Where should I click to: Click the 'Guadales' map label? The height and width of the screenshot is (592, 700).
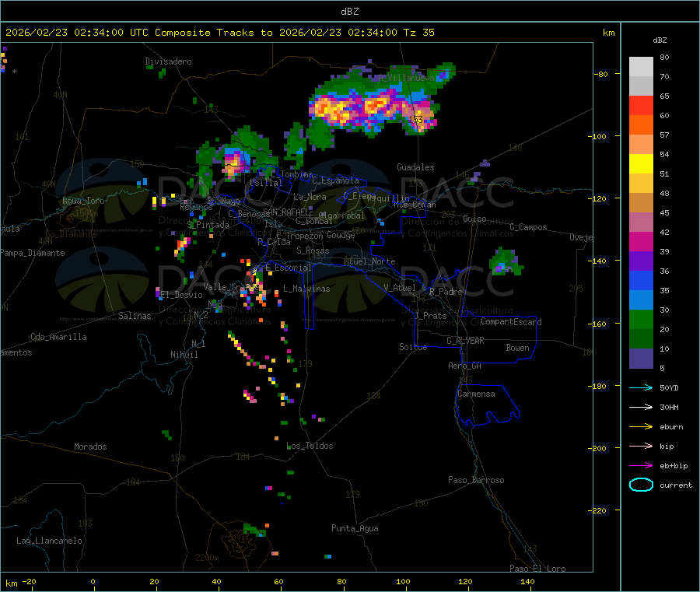click(415, 167)
